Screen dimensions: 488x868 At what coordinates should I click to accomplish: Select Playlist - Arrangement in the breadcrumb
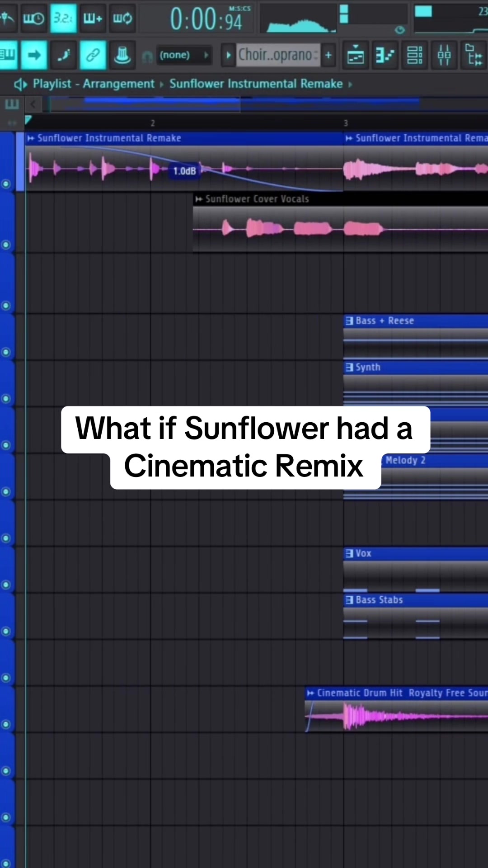[94, 84]
